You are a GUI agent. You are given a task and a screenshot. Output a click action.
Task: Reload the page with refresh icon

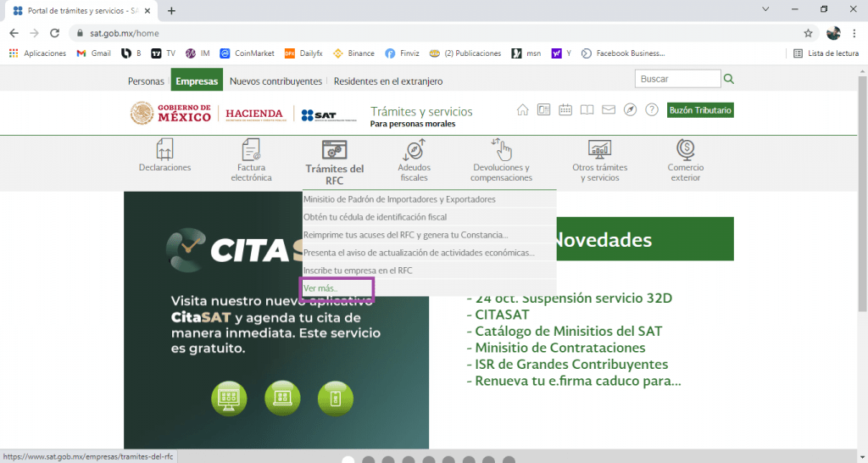click(54, 33)
